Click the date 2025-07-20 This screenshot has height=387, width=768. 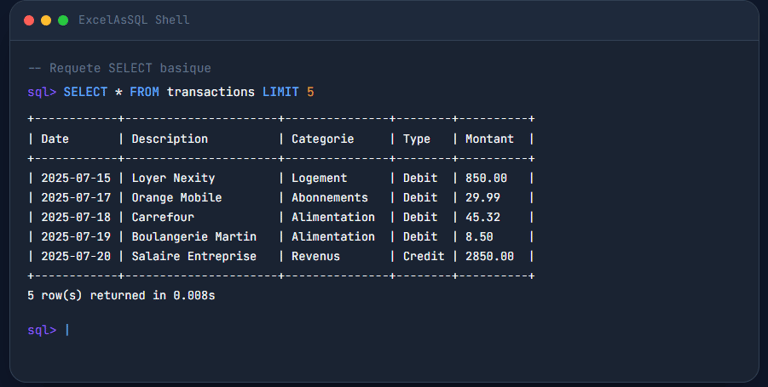76,257
